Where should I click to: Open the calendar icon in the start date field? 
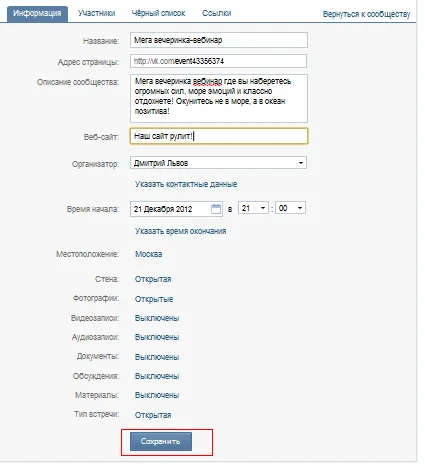216,209
